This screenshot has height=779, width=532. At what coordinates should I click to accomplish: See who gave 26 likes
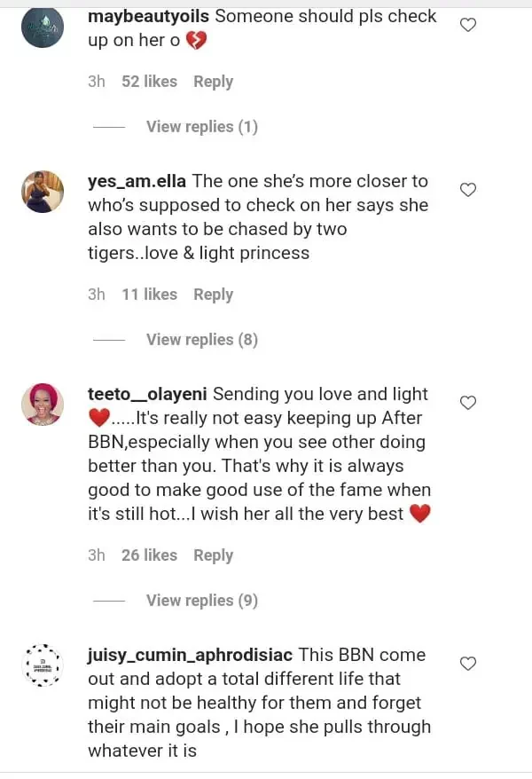tap(149, 555)
